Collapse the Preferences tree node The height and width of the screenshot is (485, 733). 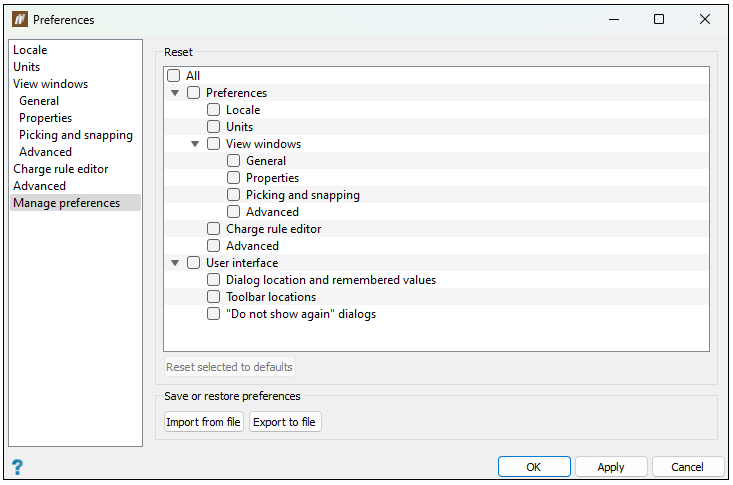point(175,93)
